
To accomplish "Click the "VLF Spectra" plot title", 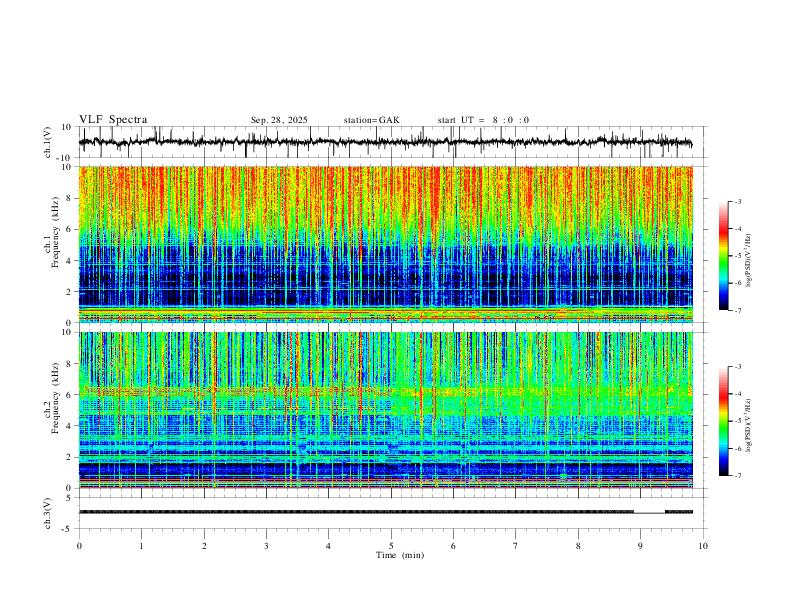I will (x=113, y=120).
